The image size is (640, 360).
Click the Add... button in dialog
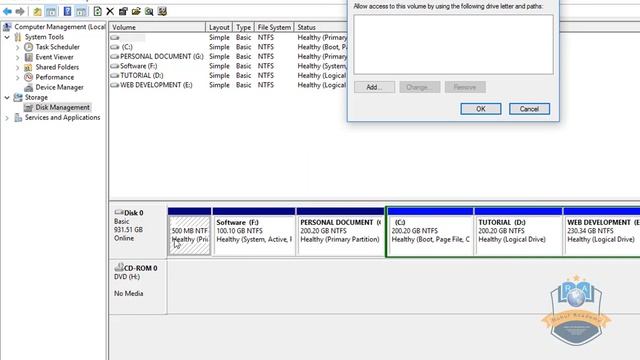(374, 87)
